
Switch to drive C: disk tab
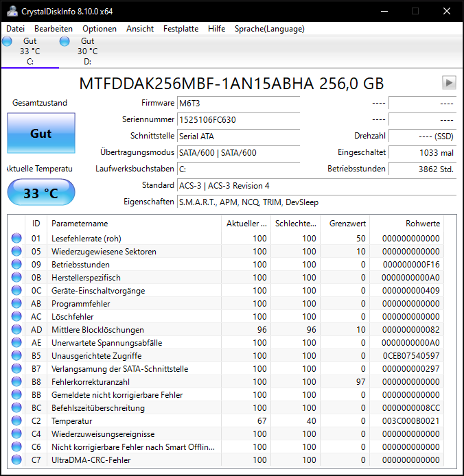tap(30, 51)
